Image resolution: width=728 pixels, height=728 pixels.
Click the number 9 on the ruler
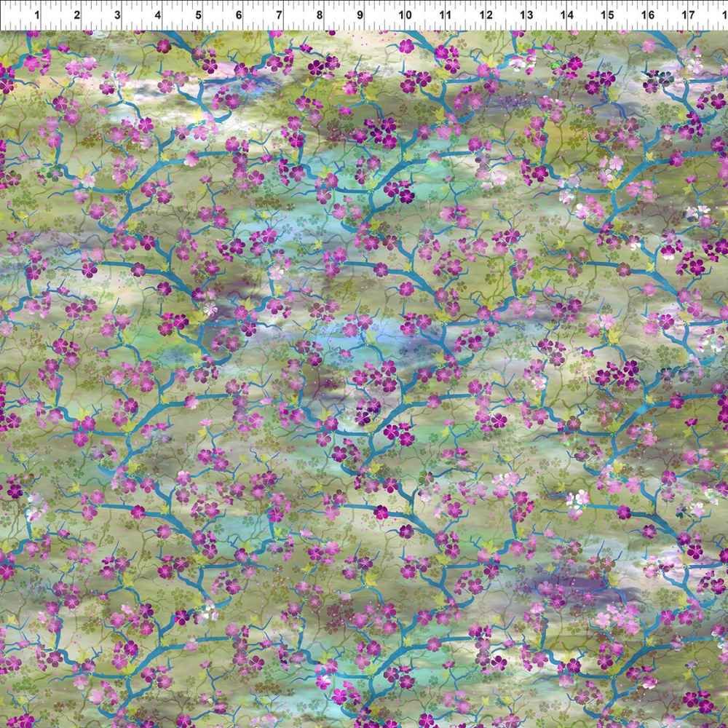(360, 15)
